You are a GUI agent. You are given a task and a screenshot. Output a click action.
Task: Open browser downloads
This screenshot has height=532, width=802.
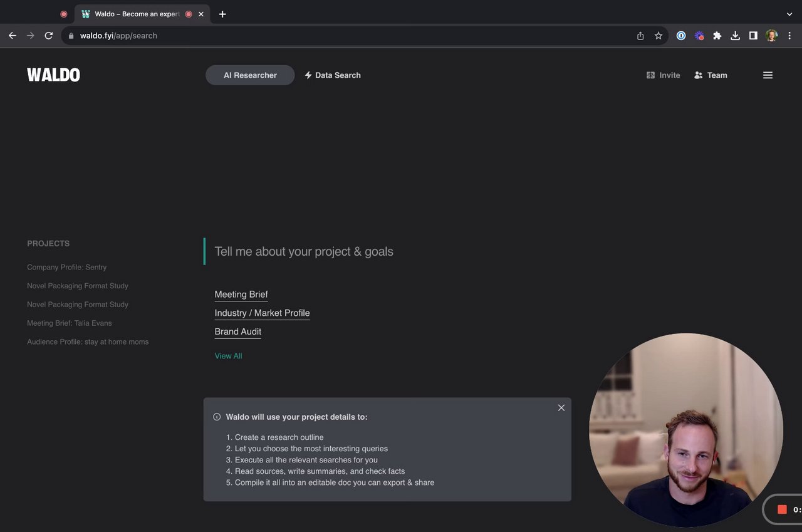click(x=736, y=36)
